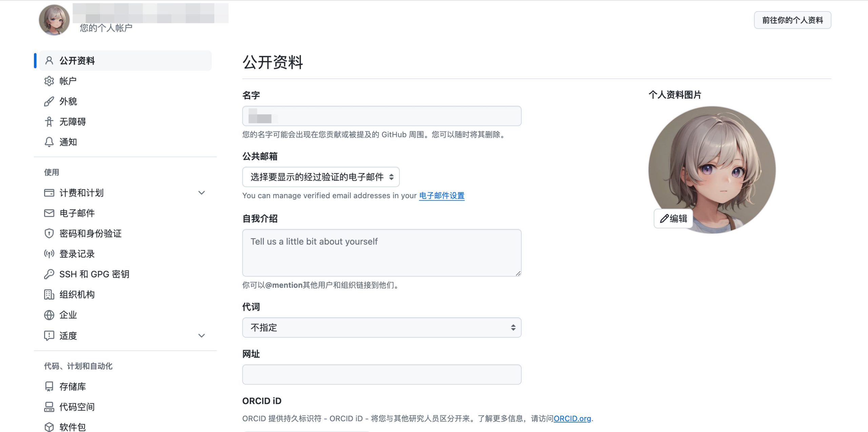
Task: Open the 代词 pronouns dropdown
Action: coord(381,327)
